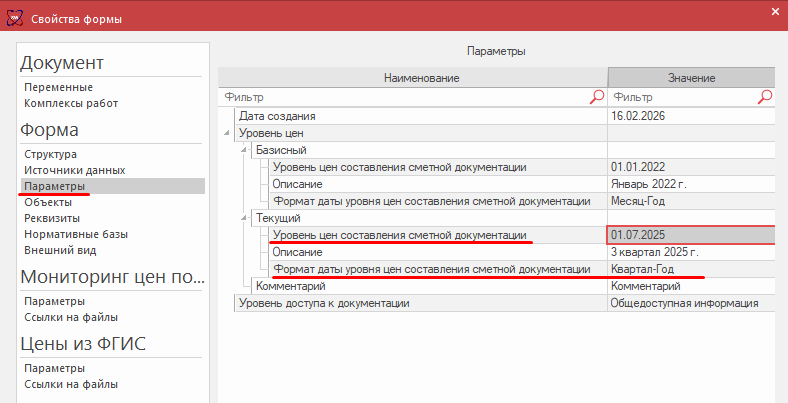Select Источники данных in sidebar

coord(75,170)
